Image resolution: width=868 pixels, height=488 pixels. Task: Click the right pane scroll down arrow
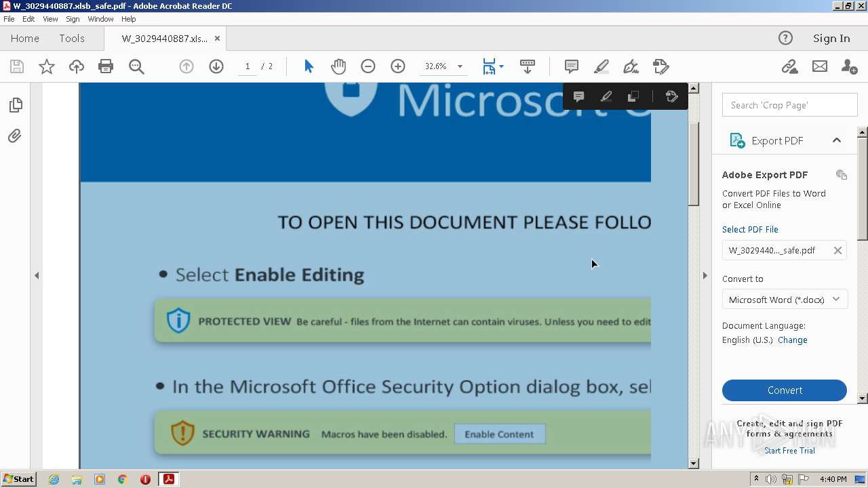[863, 399]
